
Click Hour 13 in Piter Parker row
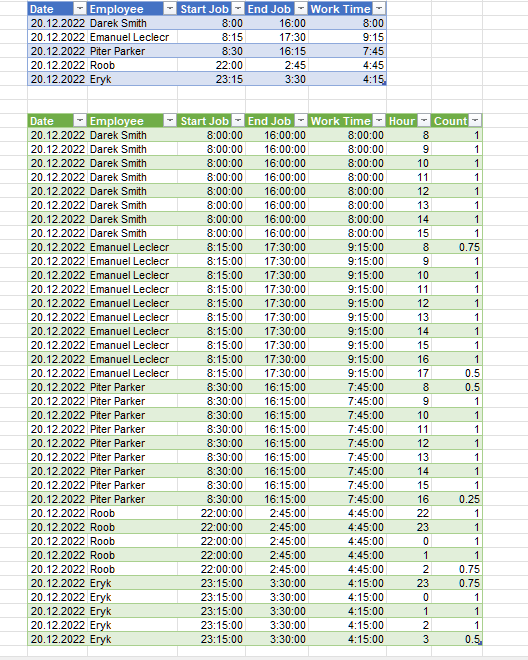(x=409, y=457)
